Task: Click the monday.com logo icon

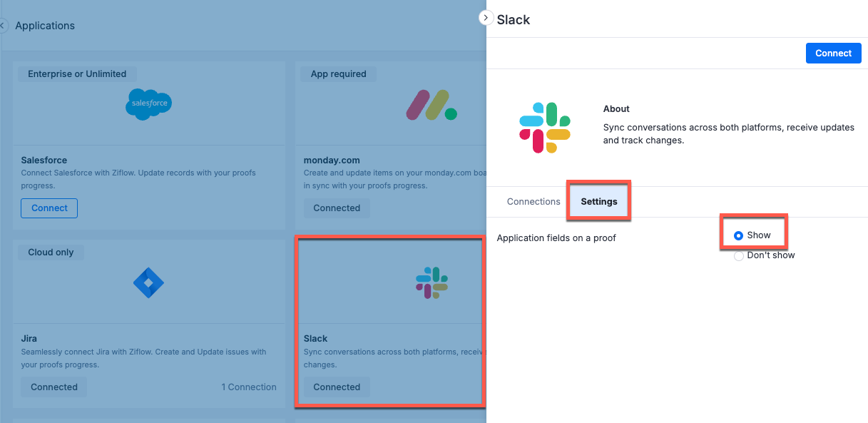Action: coord(432,104)
